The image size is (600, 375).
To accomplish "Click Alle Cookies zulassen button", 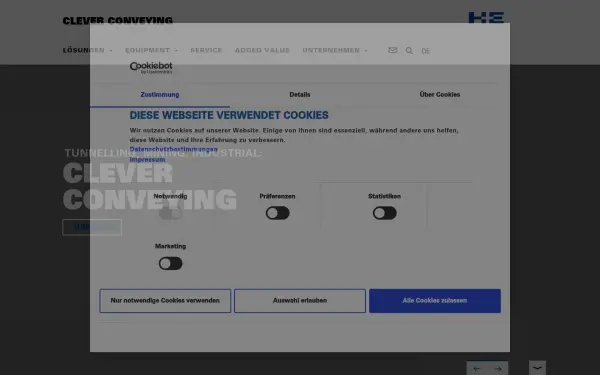I will point(435,301).
